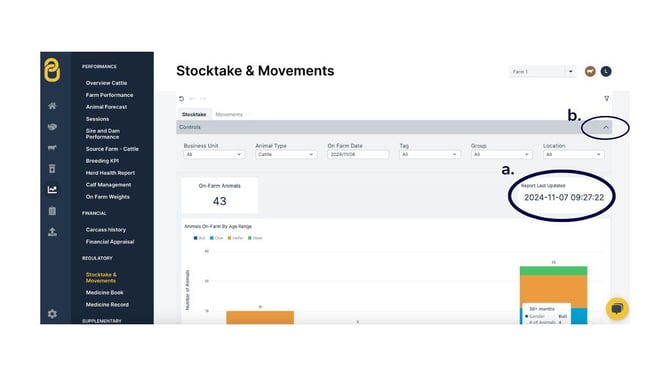This screenshot has height=376, width=670.
Task: Open the Farm 1 selector dropdown
Action: (x=542, y=71)
